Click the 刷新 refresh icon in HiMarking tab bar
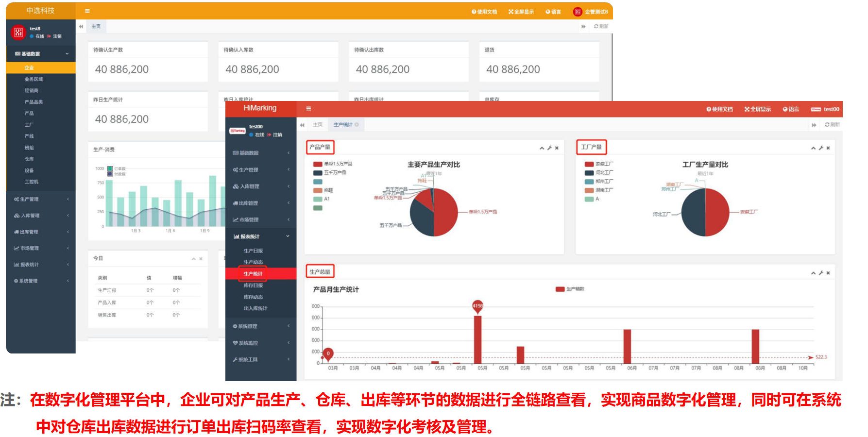 click(x=827, y=125)
